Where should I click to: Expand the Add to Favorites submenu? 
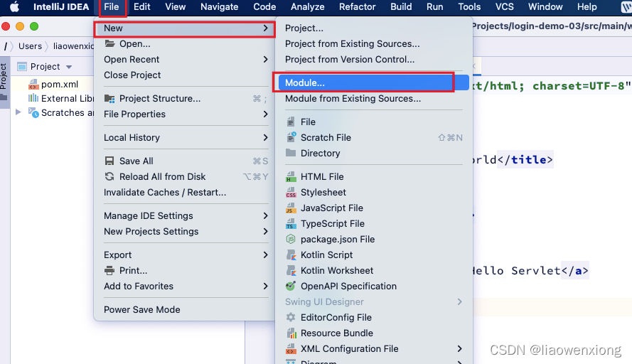pos(265,287)
